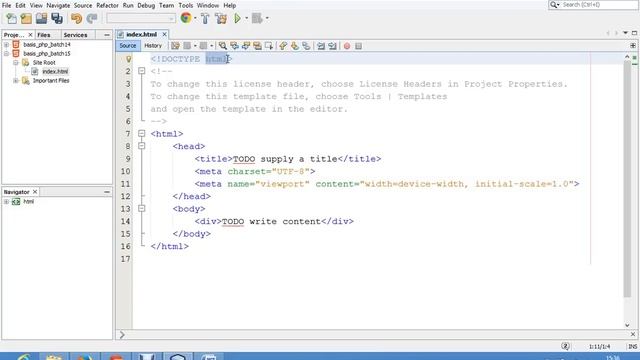
Task: Click the Find Next Occurrence icon
Action: point(246,46)
